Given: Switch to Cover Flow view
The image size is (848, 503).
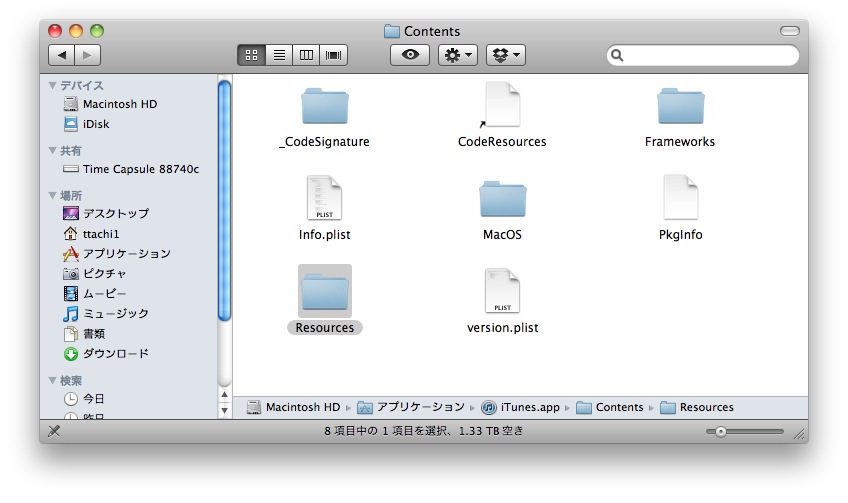Looking at the screenshot, I should [x=334, y=56].
